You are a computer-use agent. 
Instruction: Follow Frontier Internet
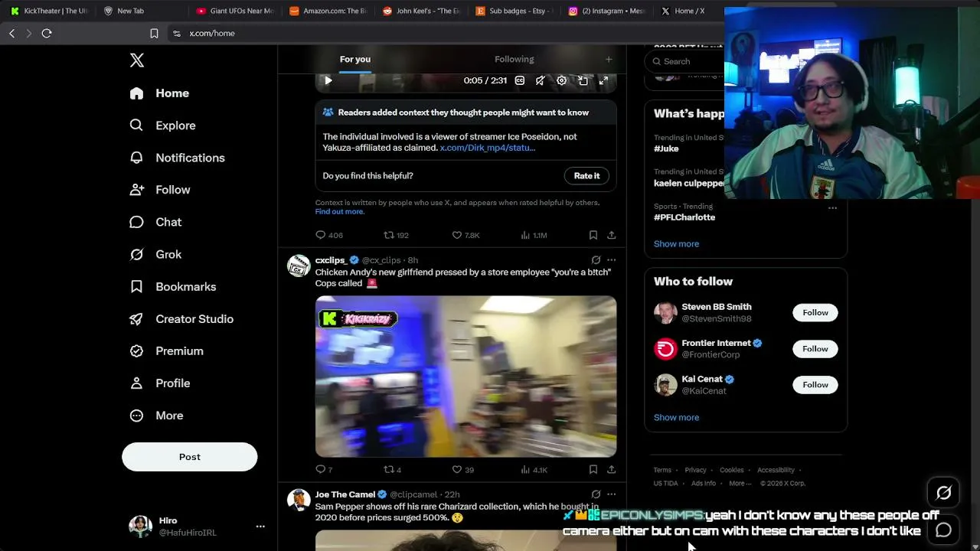[x=815, y=349]
